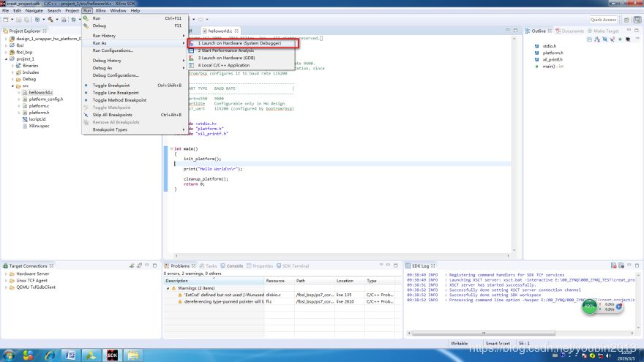Toggle Hide Non-Public Members in Outline toolbar
The height and width of the screenshot is (362, 644).
click(620, 39)
